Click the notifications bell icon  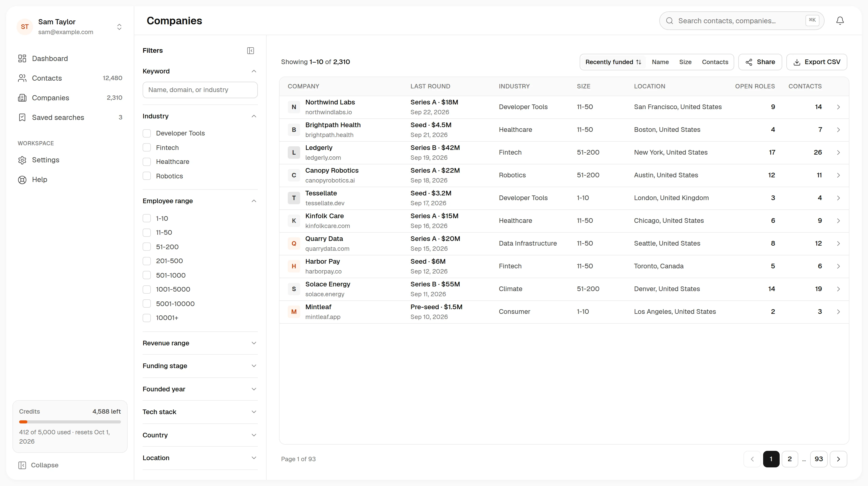coord(840,21)
